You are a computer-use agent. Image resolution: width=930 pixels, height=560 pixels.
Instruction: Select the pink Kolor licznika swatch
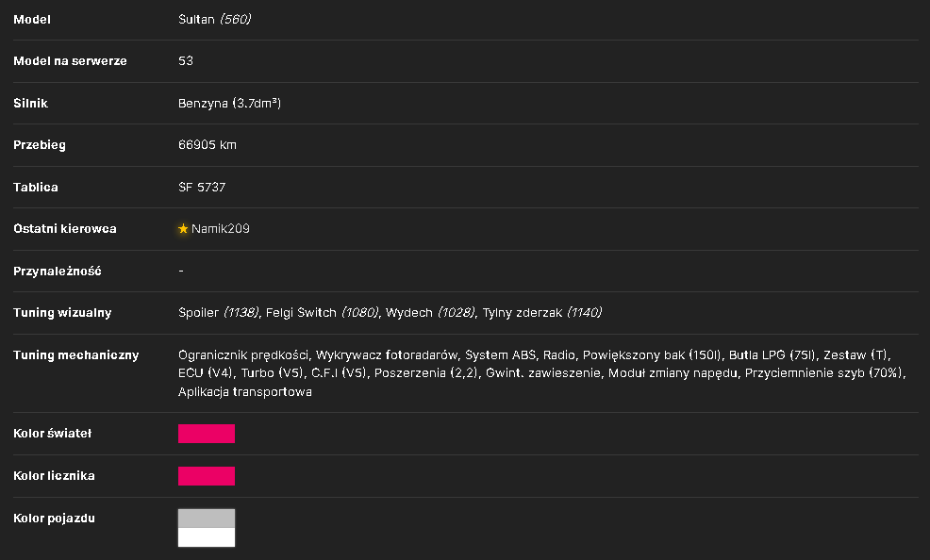click(207, 476)
